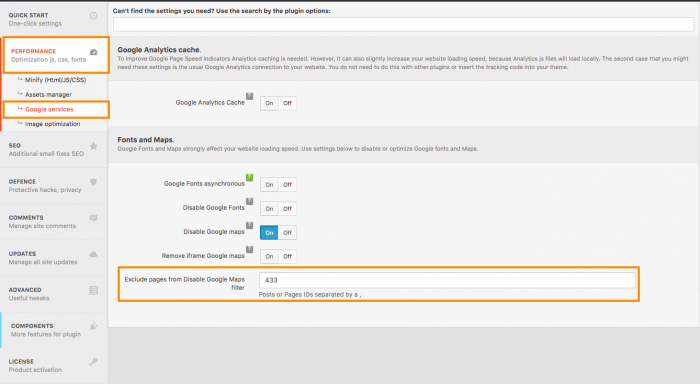
Task: Open the Updates section
Action: [54, 258]
